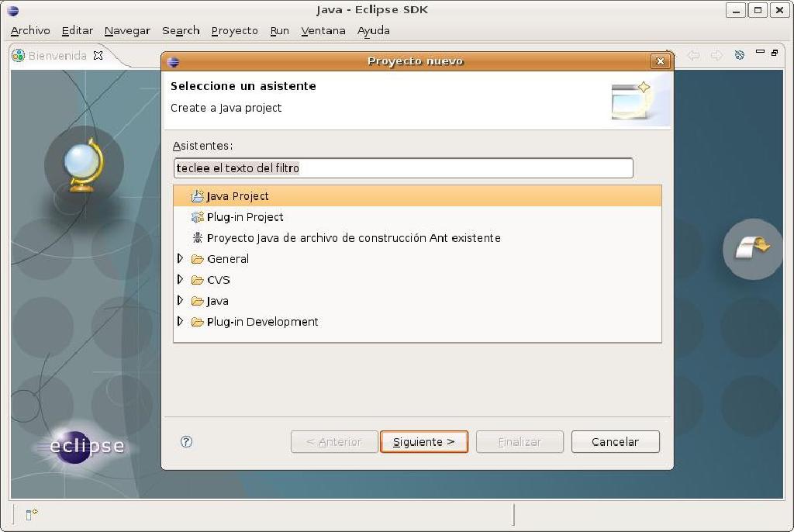This screenshot has height=532, width=794.
Task: Expand the General category
Action: tap(180, 259)
